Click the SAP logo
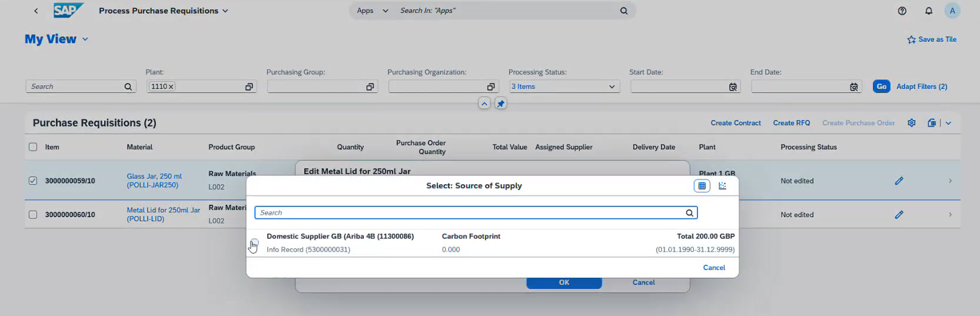This screenshot has height=316, width=980. point(68,11)
